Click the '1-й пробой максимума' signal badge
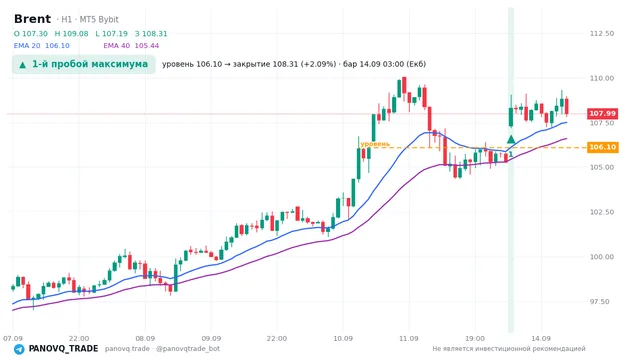Image resolution: width=640 pixels, height=360 pixels. point(84,64)
